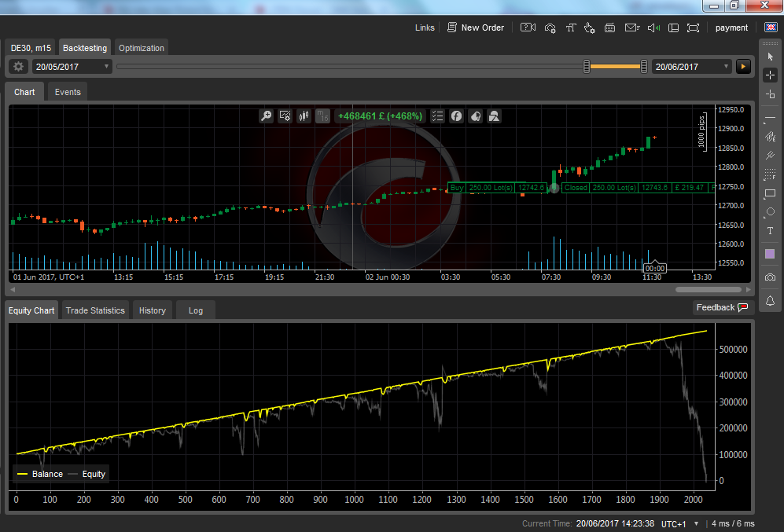
Task: Open the purple drawing color swatch
Action: point(770,255)
